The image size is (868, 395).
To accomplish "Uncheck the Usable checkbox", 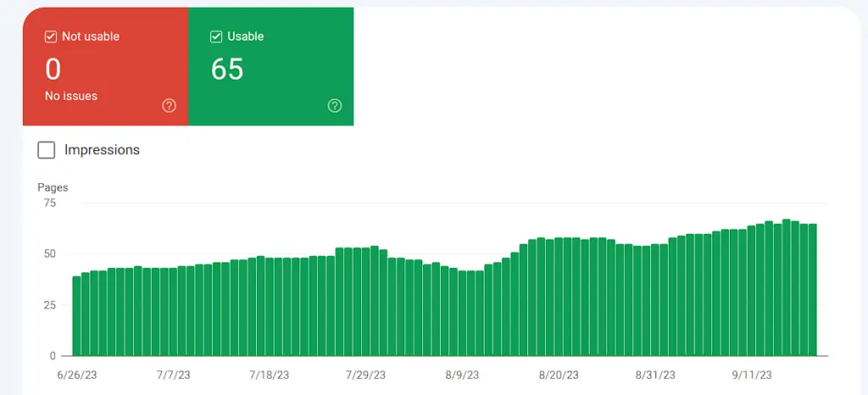I will [x=216, y=37].
